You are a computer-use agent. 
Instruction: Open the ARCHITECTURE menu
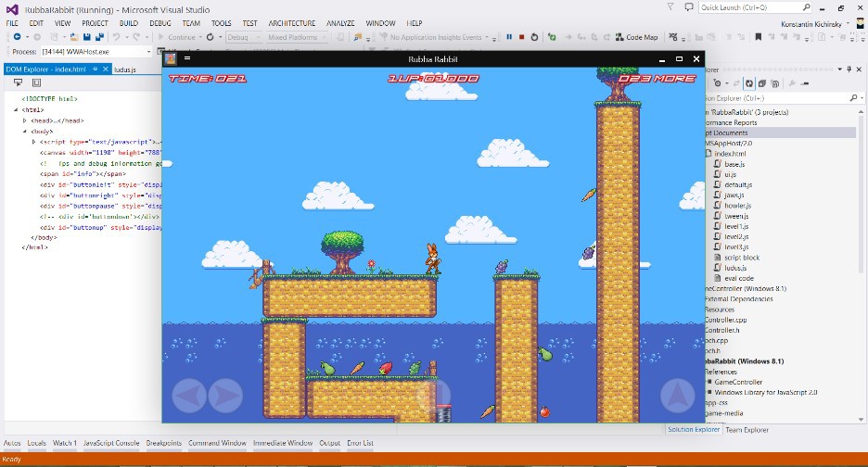point(292,23)
